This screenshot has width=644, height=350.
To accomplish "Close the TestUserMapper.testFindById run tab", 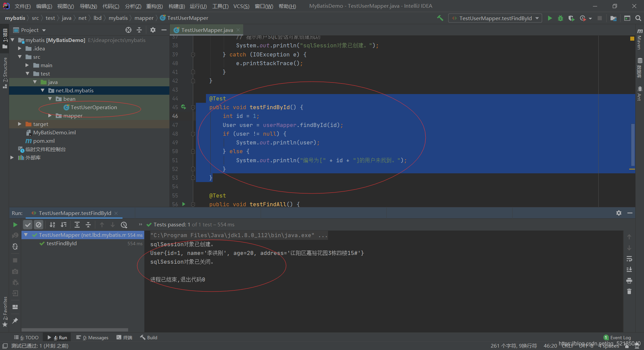I will point(116,213).
